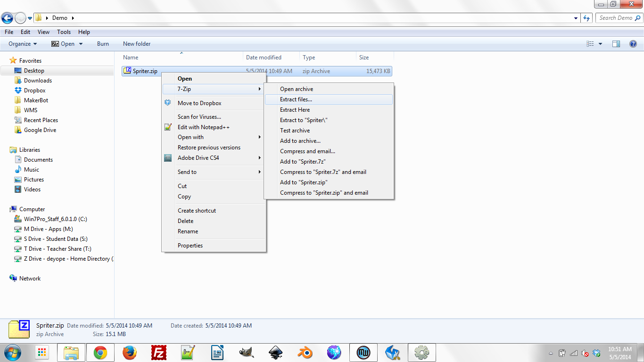This screenshot has width=644, height=362.
Task: Click the Dropbox icon in context menu
Action: [168, 103]
